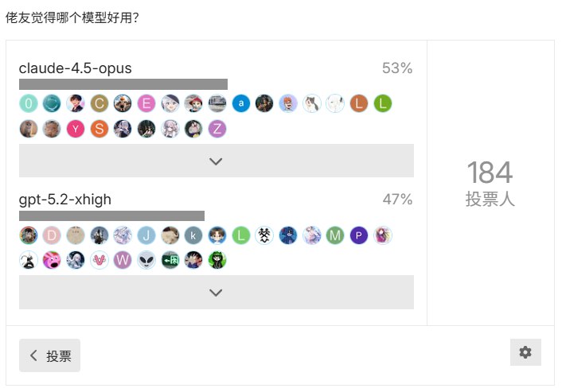
Task: Select the dark purple "P" voter avatar
Action: click(x=359, y=235)
